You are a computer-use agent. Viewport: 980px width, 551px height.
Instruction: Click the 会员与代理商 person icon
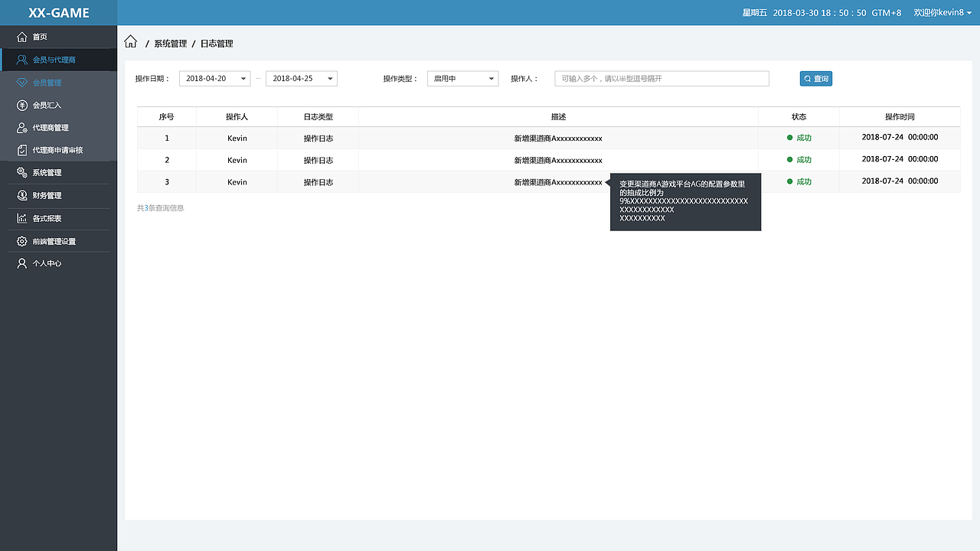(x=21, y=60)
